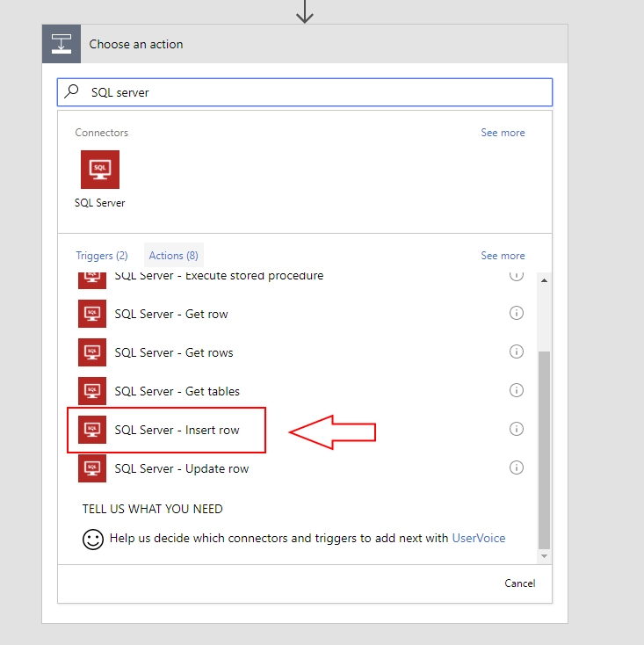Click the search magnifier icon
Screen dimensions: 644x645
71,91
